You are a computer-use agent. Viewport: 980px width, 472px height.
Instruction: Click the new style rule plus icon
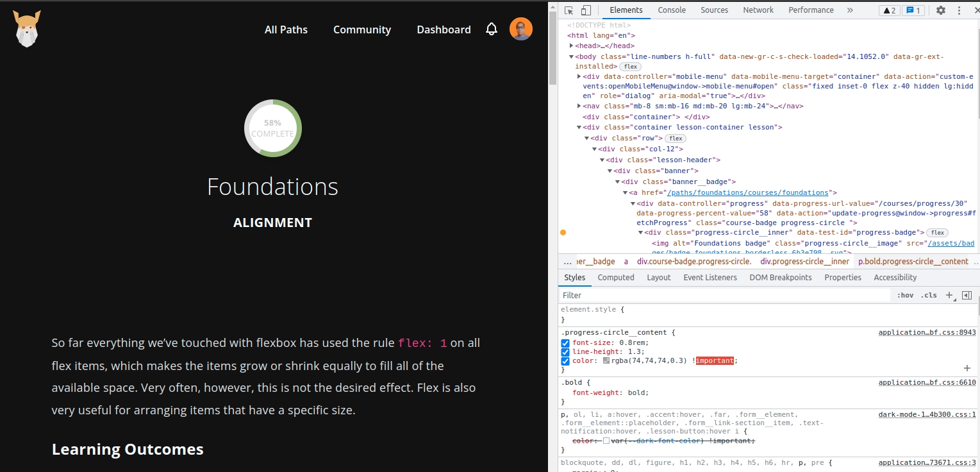tap(951, 296)
